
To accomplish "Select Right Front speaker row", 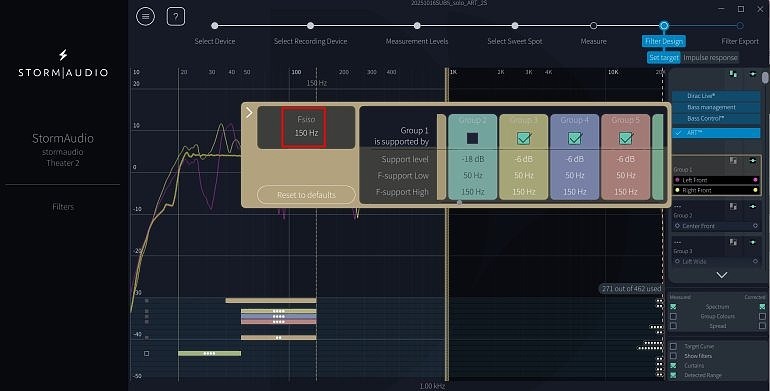I will click(716, 190).
